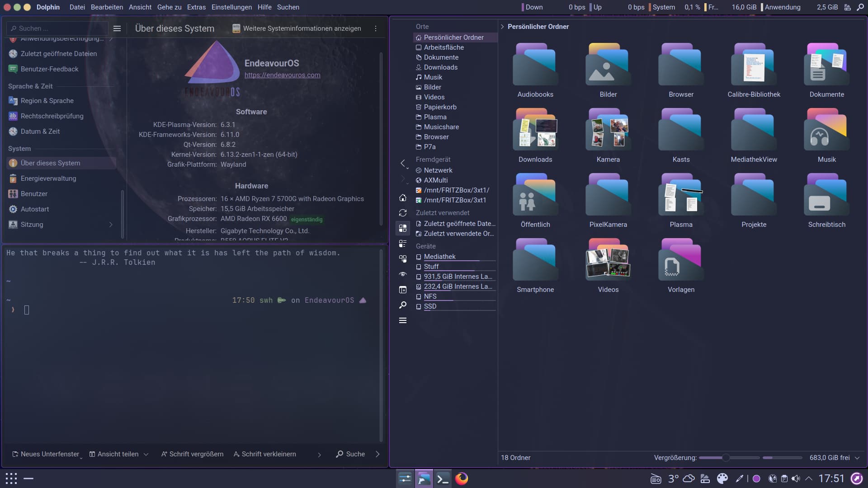This screenshot has width=868, height=488.
Task: Click Neues Unterfenster in terminal toolbar
Action: [x=46, y=454]
